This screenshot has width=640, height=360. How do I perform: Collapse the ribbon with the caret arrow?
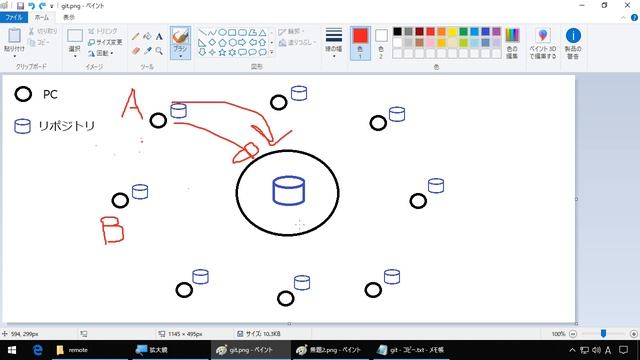pyautogui.click(x=623, y=18)
